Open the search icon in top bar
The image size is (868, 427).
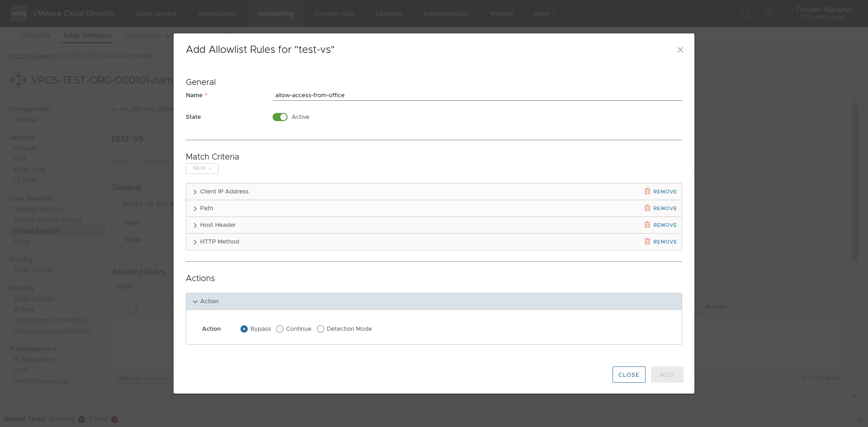pos(746,14)
